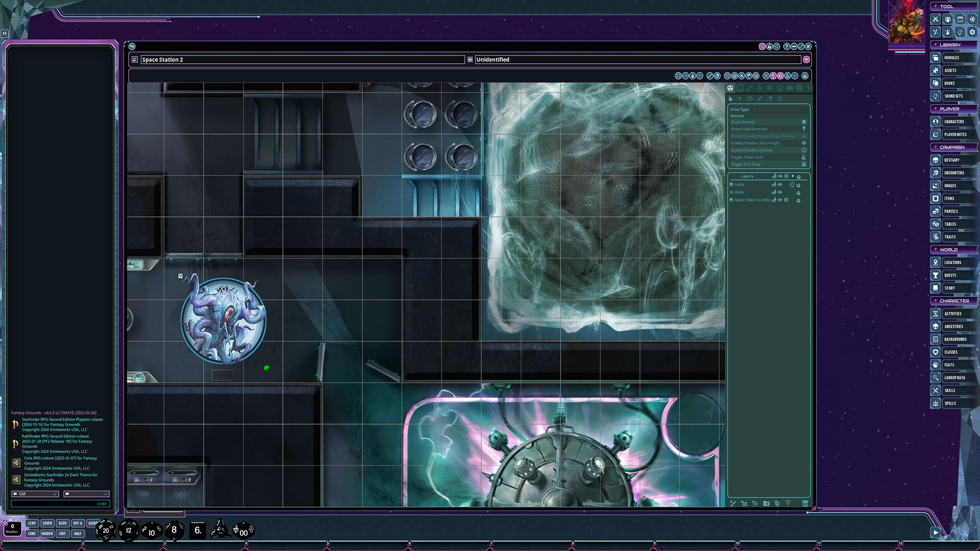Open the Encounters list

point(953,173)
